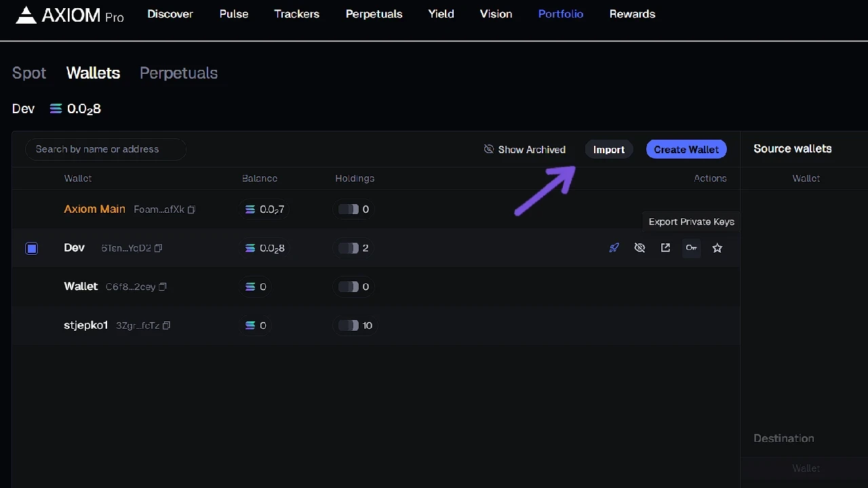Viewport: 868px width, 488px height.
Task: Navigate to the Rewards page
Action: pyautogui.click(x=631, y=14)
